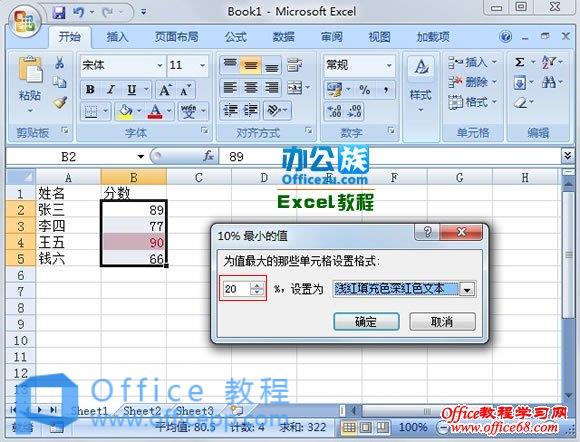Set top vertical alignment

[x=230, y=65]
